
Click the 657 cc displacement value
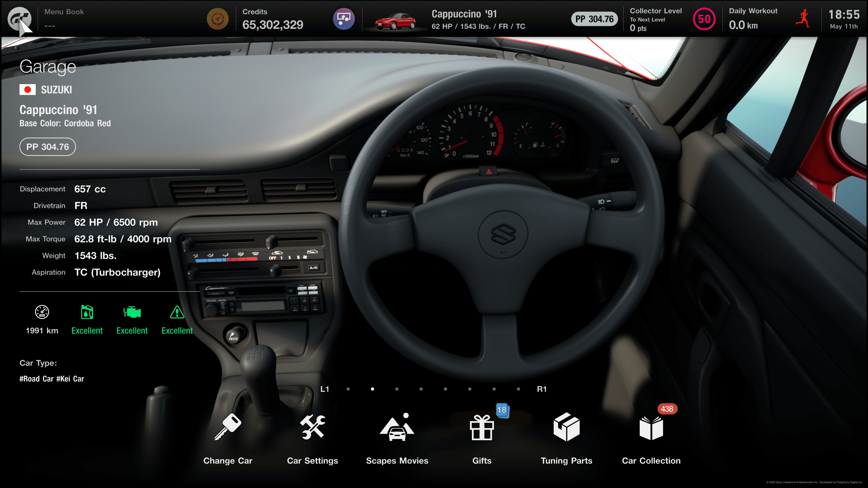coord(90,189)
